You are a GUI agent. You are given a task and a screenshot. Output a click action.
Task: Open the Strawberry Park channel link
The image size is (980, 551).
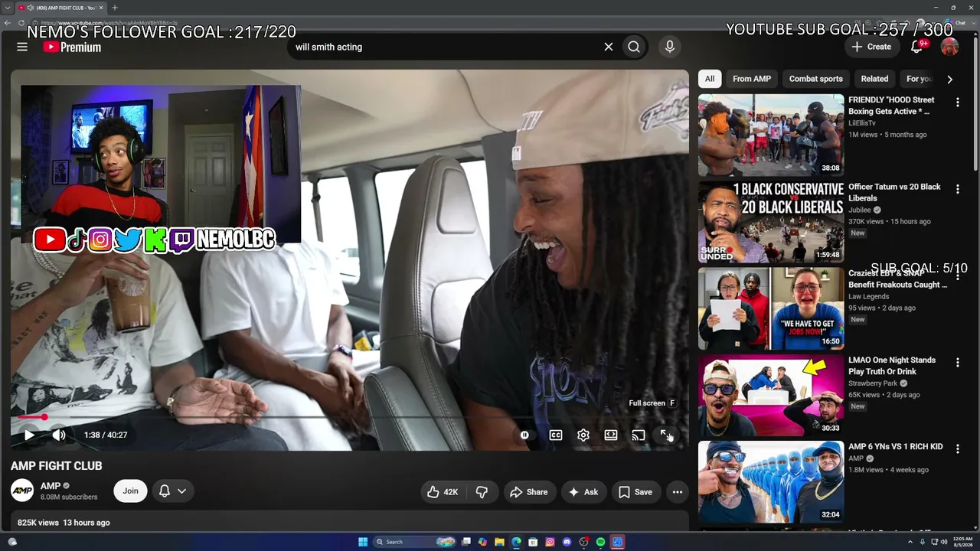tap(873, 383)
